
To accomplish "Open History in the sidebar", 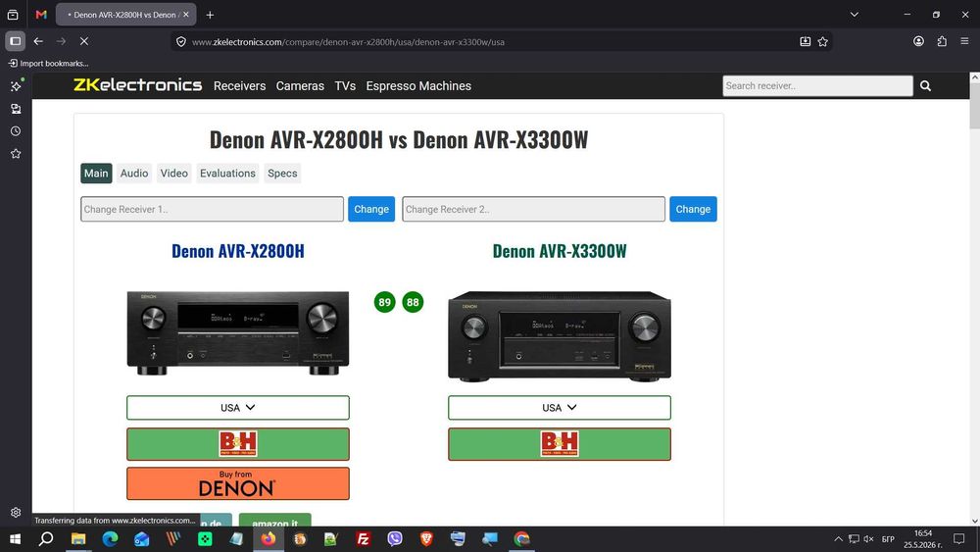I will [x=16, y=131].
